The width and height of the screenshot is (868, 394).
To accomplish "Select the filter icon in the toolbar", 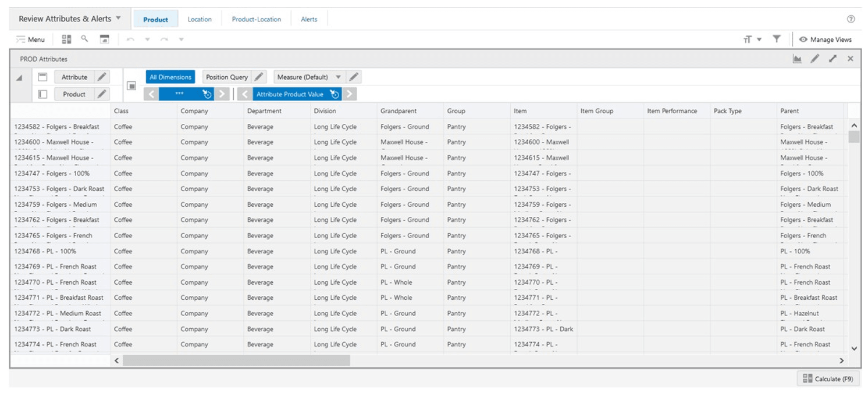I will tap(777, 38).
